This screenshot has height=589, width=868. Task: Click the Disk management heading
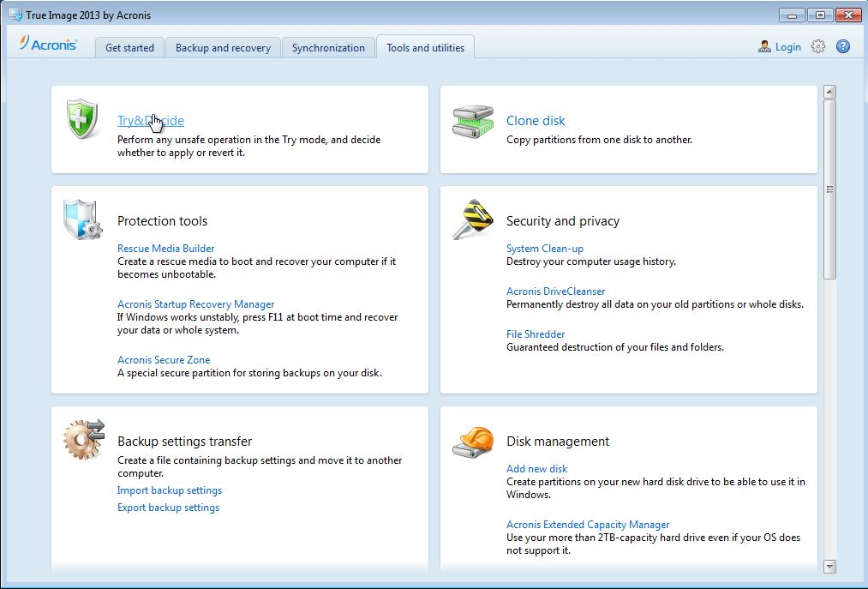coord(558,441)
